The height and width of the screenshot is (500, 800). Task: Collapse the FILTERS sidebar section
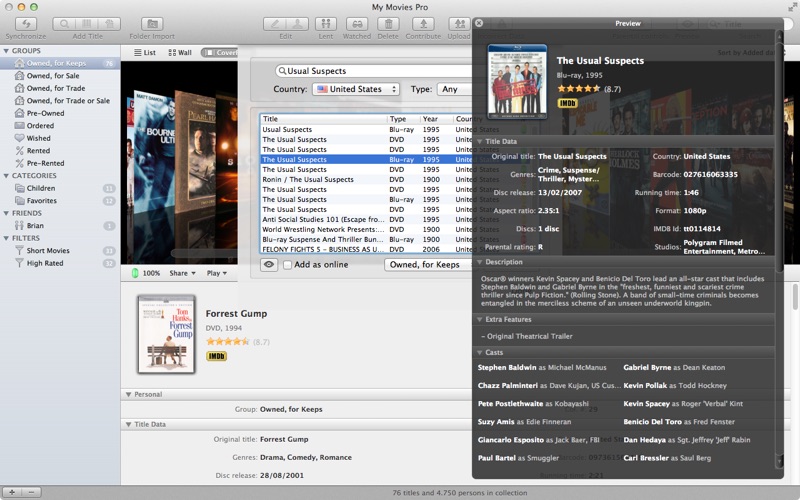[6, 238]
